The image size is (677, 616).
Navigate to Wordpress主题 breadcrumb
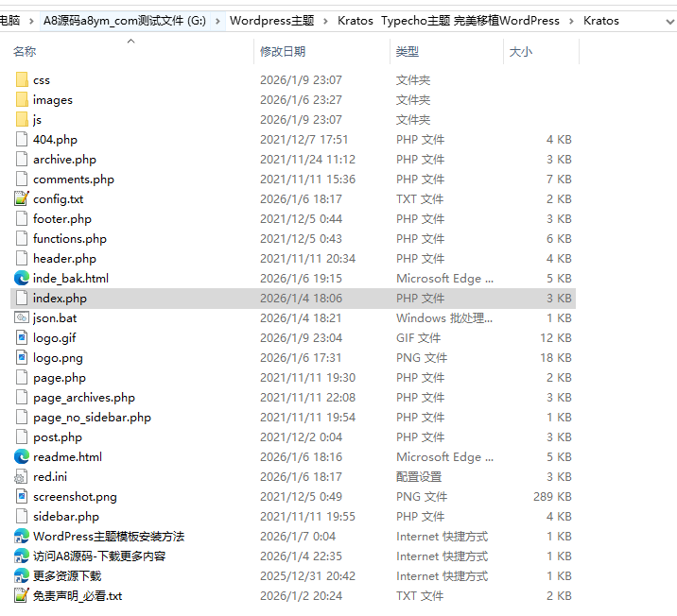coord(272,21)
